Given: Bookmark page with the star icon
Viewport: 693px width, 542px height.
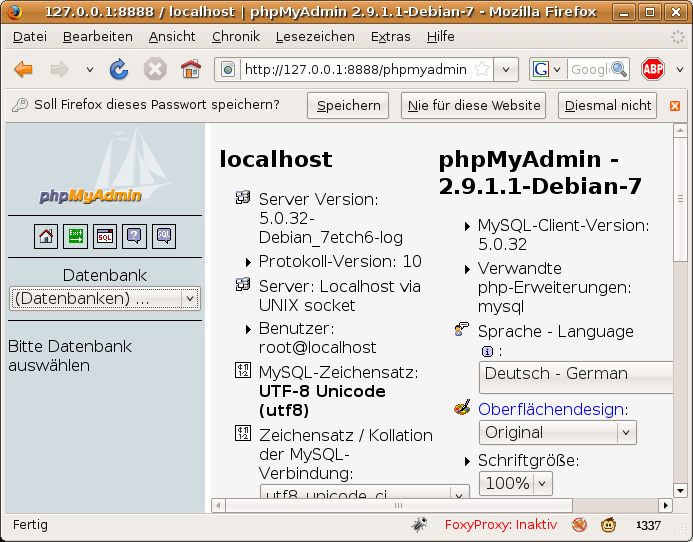Looking at the screenshot, I should point(482,69).
